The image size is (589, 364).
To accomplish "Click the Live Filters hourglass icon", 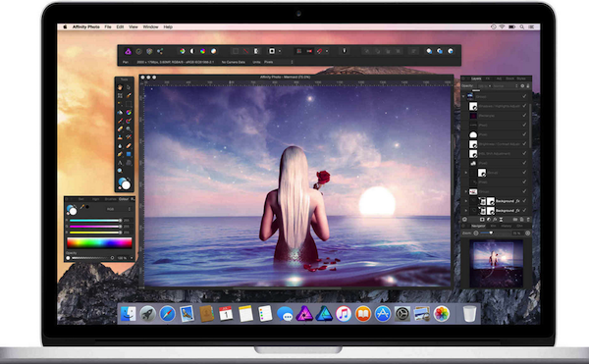I will click(x=501, y=220).
